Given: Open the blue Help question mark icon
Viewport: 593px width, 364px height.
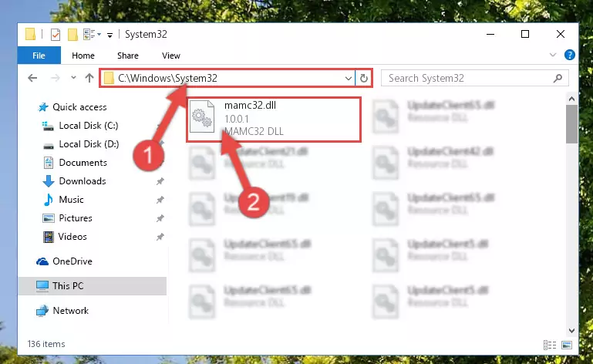Looking at the screenshot, I should 570,55.
